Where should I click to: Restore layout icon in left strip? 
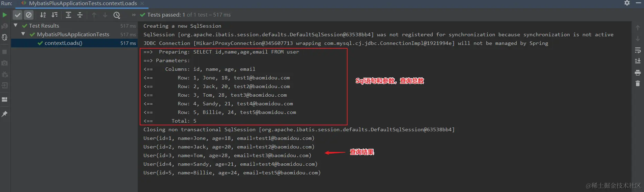coord(4,99)
